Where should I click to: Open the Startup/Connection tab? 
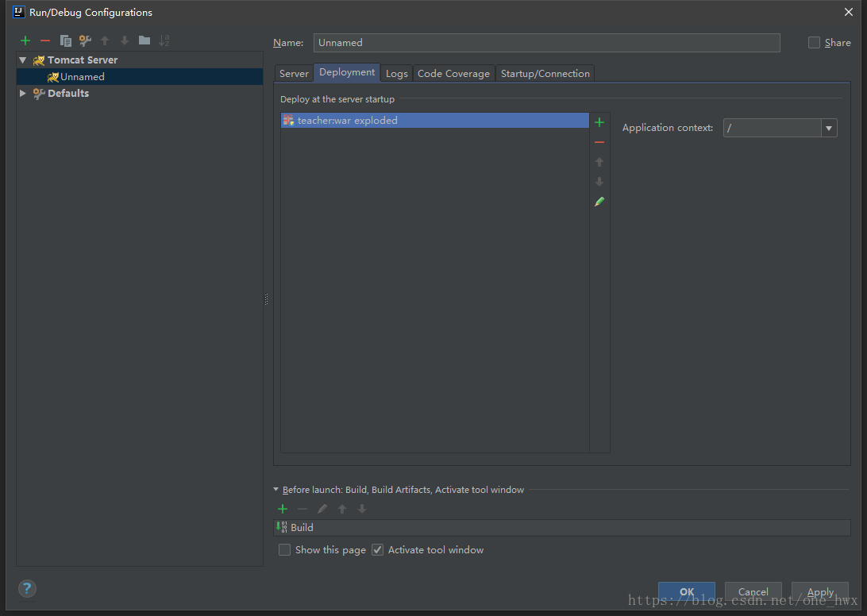click(545, 74)
